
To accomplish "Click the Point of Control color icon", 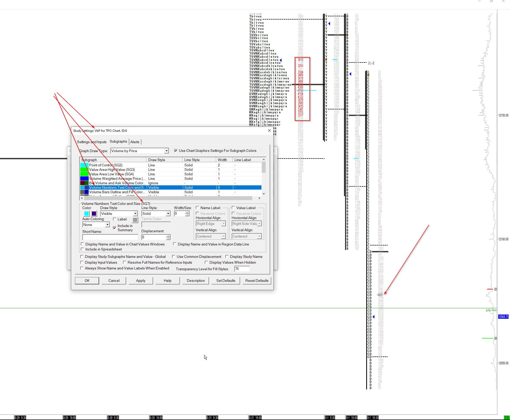I will coord(84,165).
